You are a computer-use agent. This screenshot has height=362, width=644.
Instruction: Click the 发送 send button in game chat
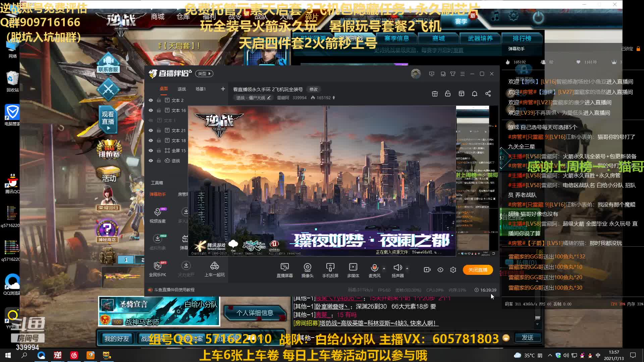(527, 338)
